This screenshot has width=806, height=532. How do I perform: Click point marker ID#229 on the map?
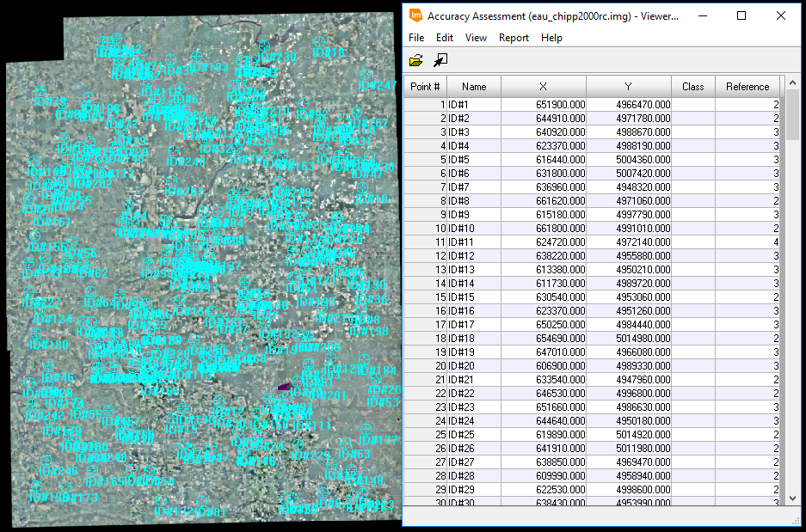click(298, 444)
